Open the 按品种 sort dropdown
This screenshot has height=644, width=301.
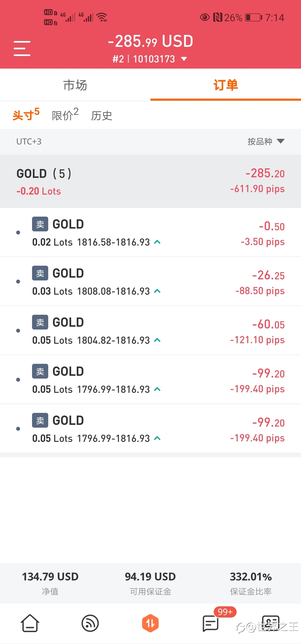[266, 141]
